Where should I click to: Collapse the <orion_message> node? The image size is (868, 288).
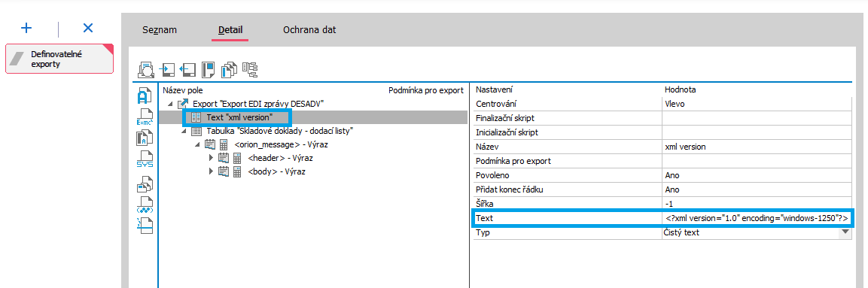[x=198, y=145]
